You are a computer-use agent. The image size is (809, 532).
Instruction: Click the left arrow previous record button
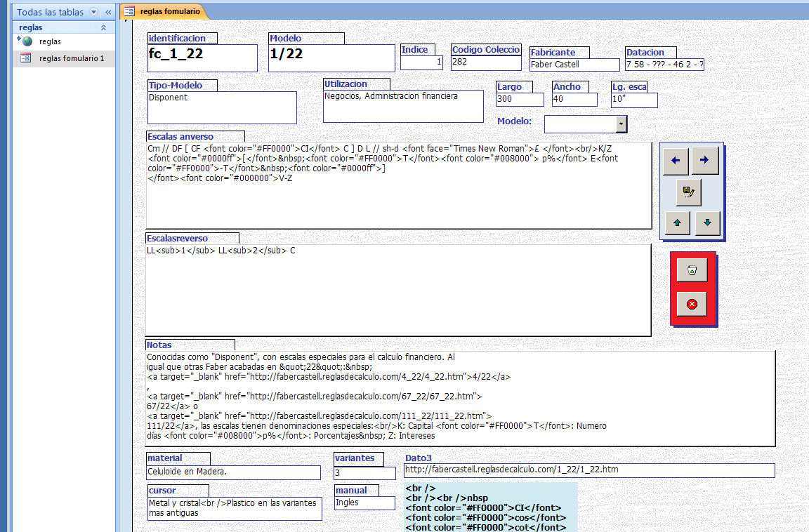(676, 161)
